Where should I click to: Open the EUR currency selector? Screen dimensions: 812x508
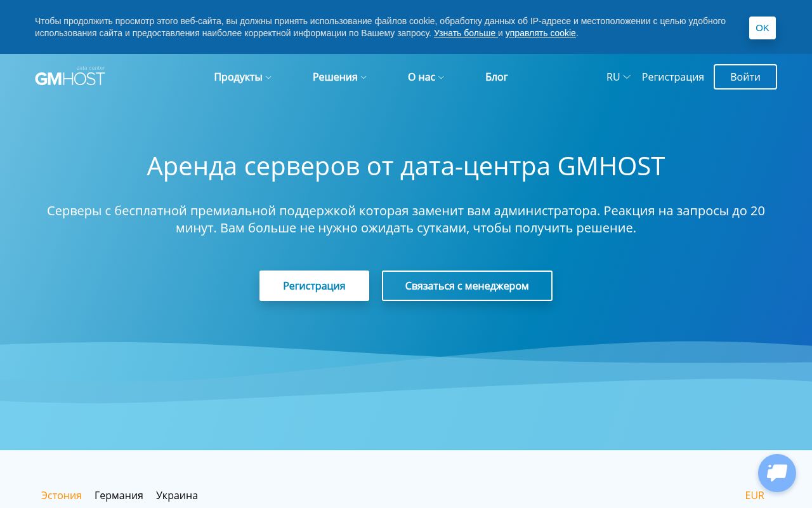coord(755,495)
